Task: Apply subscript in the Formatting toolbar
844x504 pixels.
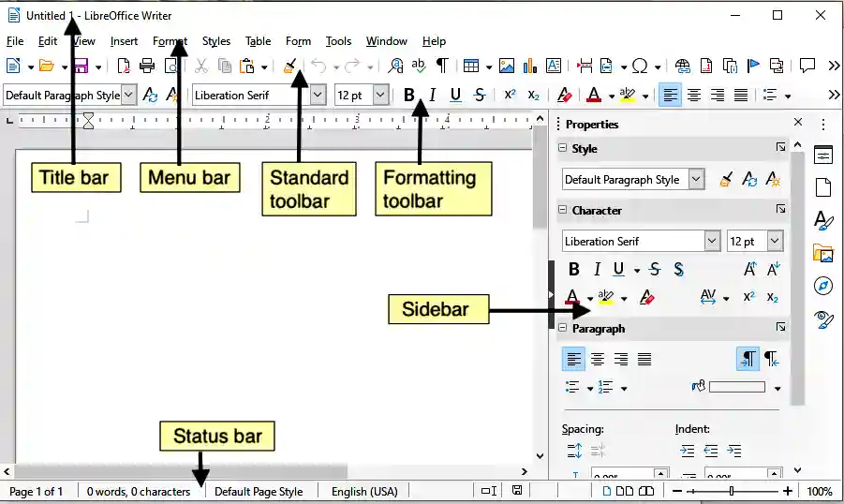Action: click(533, 96)
